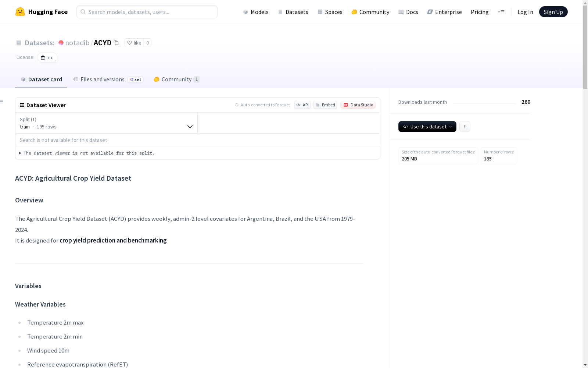Click the Number of rows value 195
The width and height of the screenshot is (588, 368).
488,159
